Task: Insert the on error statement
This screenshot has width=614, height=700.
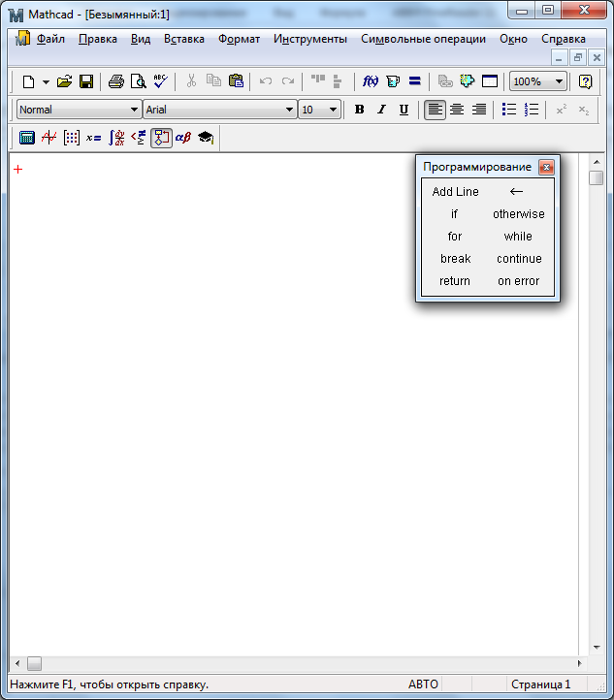Action: coord(518,281)
